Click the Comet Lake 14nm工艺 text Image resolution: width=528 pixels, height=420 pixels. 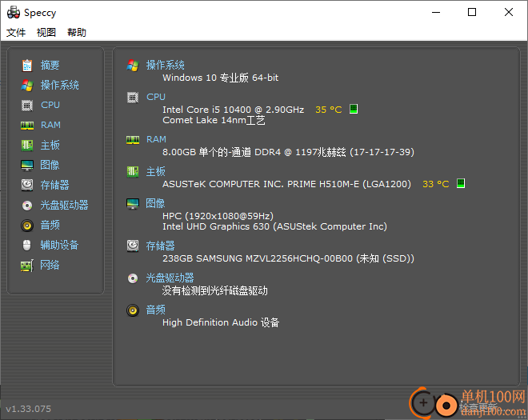pyautogui.click(x=214, y=120)
